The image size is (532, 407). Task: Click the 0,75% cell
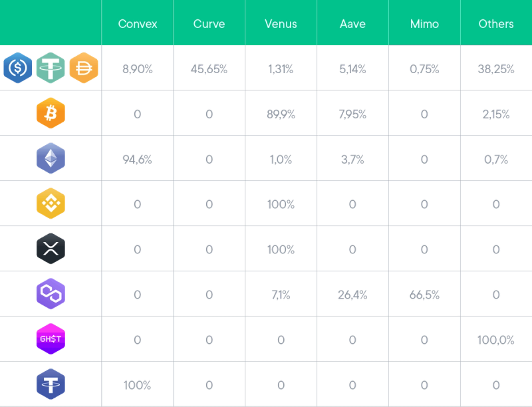[424, 69]
